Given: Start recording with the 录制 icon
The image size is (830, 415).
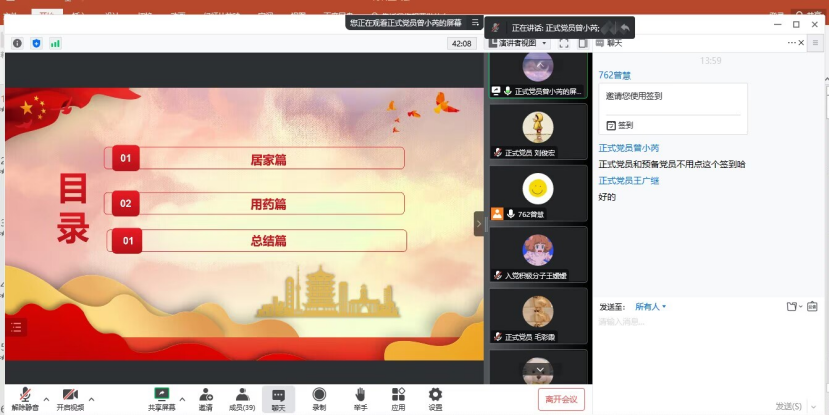Looking at the screenshot, I should coord(319,396).
